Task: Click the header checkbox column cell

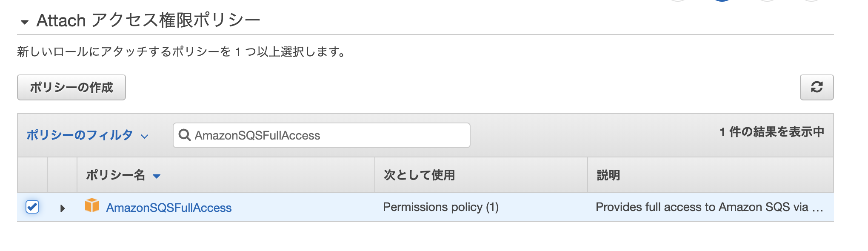Action: [32, 175]
